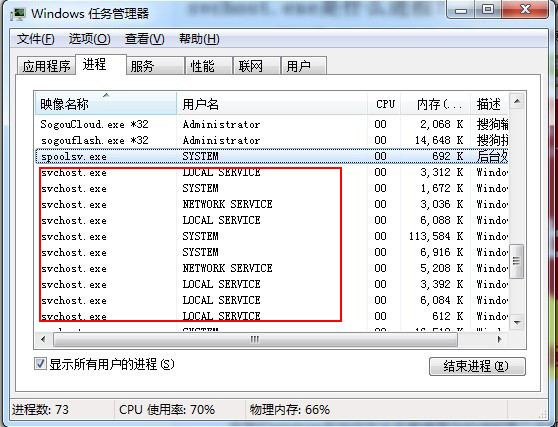Close the Task Manager window
The image size is (558, 427).
click(x=525, y=10)
